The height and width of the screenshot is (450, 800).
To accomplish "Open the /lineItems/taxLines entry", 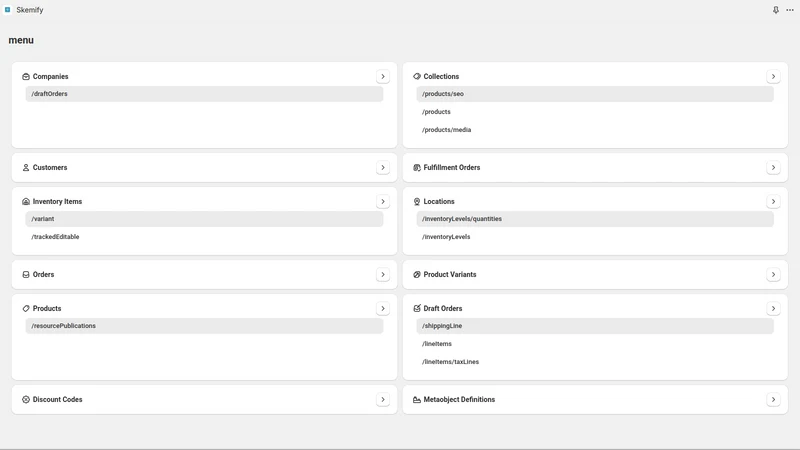I will [595, 362].
